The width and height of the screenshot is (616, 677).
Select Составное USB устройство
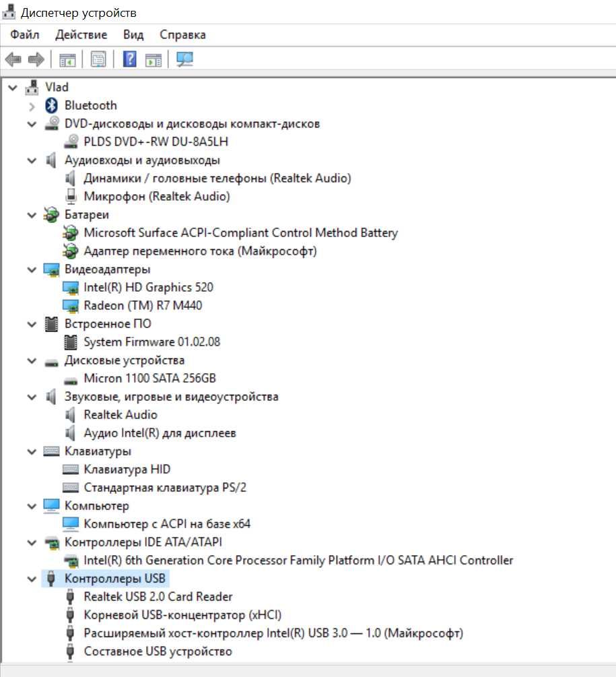click(x=158, y=651)
